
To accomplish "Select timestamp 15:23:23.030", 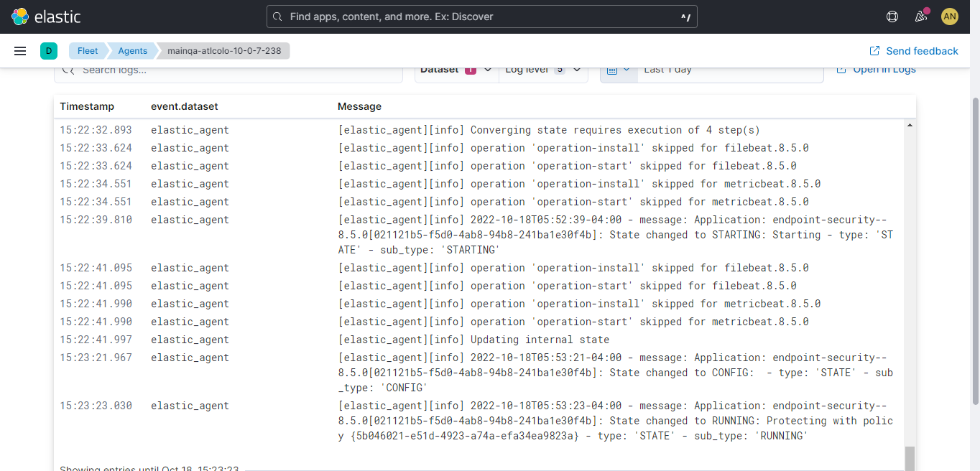I will pyautogui.click(x=96, y=406).
